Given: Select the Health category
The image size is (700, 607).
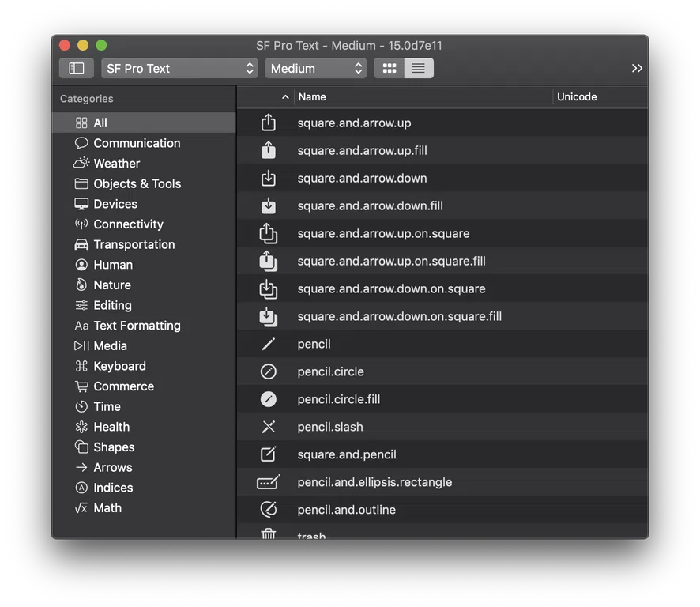Looking at the screenshot, I should pyautogui.click(x=145, y=427).
